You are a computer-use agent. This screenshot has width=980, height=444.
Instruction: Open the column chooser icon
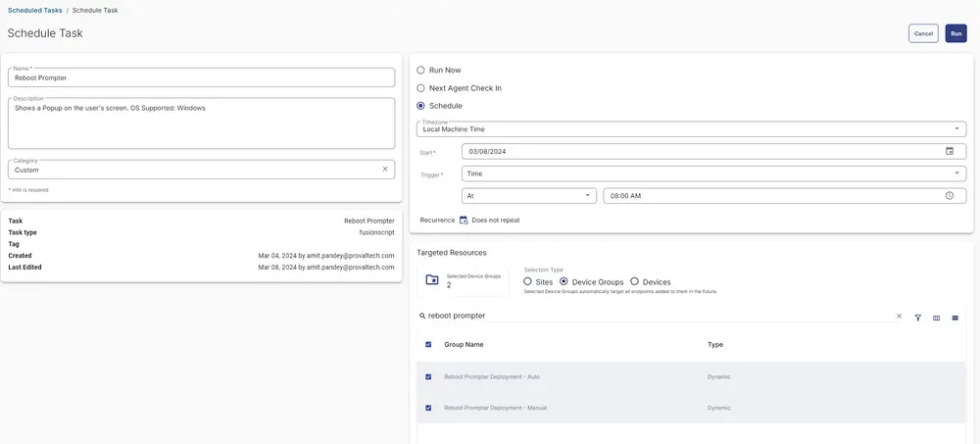tap(936, 318)
